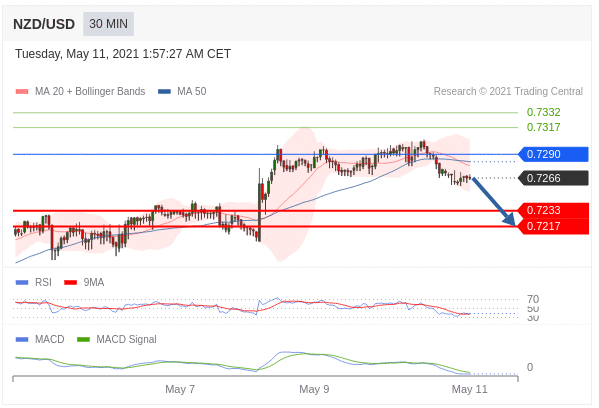This screenshot has width=599, height=408.
Task: Click the green MACD Signal legend swatch
Action: (x=83, y=339)
